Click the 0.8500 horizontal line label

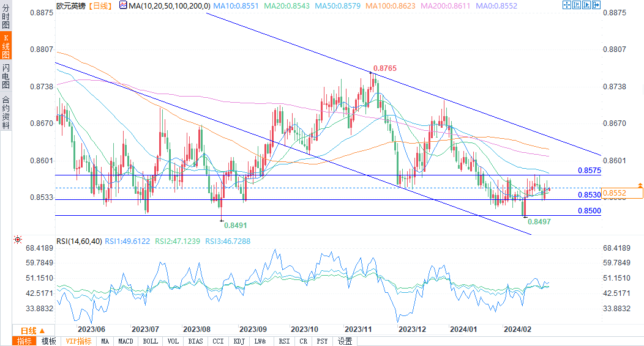click(x=590, y=210)
